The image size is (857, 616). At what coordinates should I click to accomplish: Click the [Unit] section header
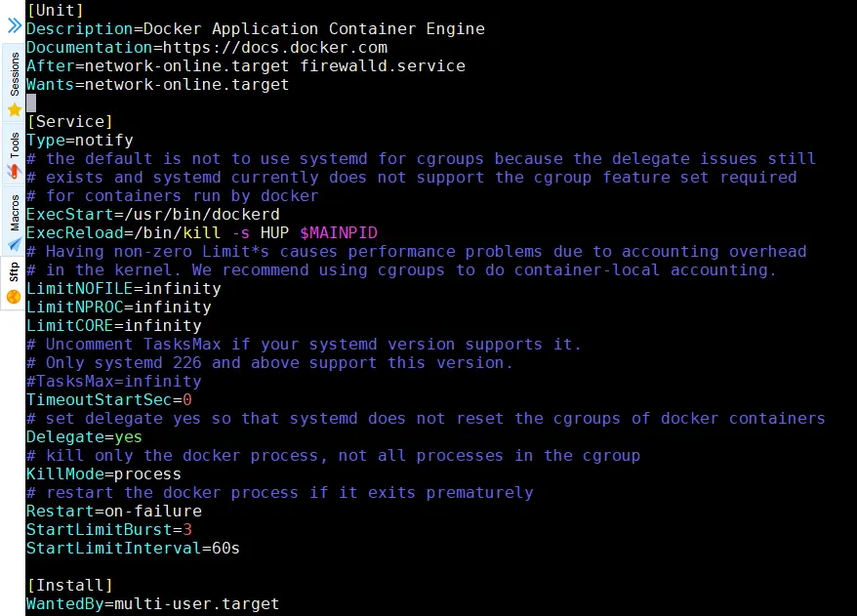tap(56, 11)
